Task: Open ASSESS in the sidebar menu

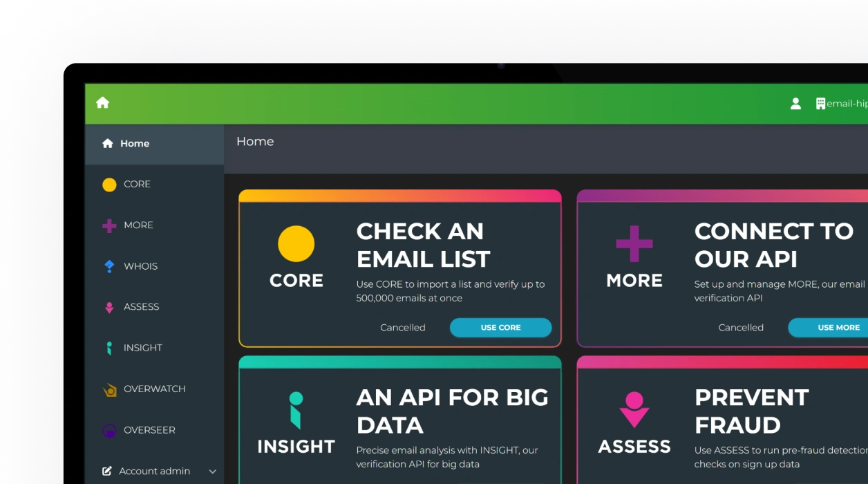Action: [155, 307]
